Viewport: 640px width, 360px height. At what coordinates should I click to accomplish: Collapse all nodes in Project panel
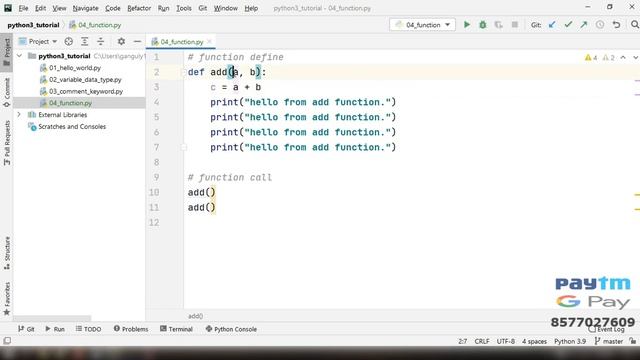coord(100,41)
